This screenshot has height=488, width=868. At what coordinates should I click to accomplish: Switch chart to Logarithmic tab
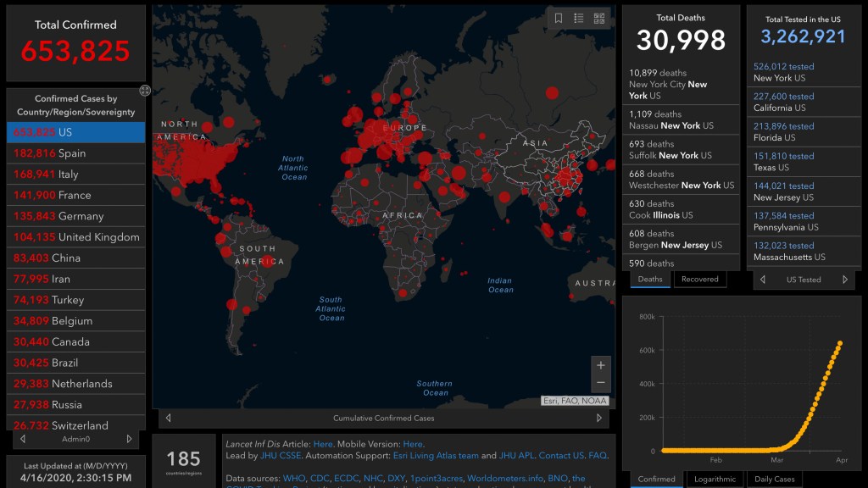[715, 480]
